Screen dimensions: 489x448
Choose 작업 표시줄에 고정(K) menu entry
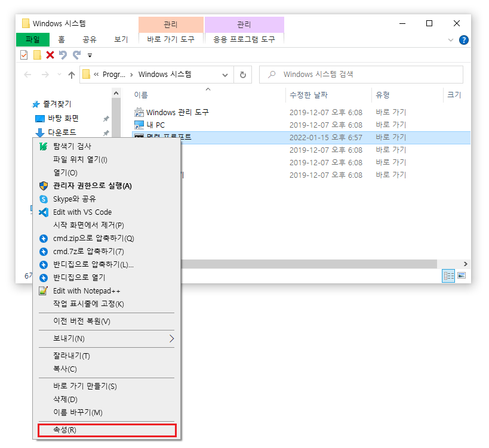click(x=107, y=304)
